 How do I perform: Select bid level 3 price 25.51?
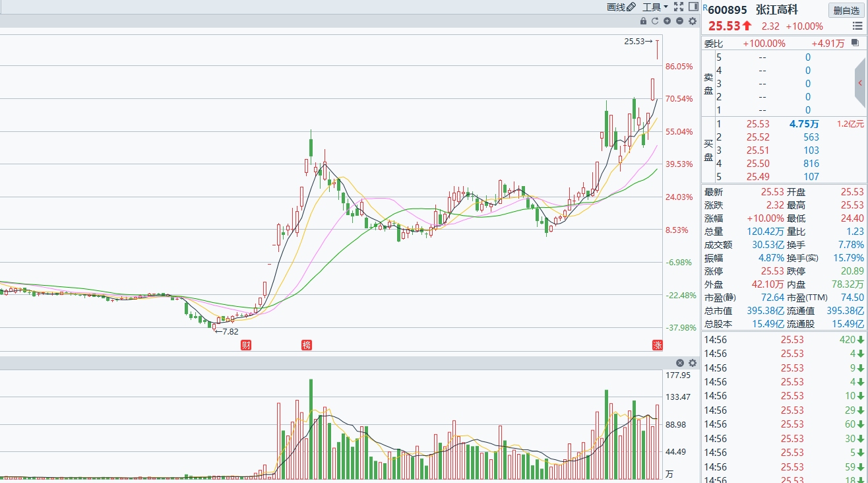tap(758, 150)
